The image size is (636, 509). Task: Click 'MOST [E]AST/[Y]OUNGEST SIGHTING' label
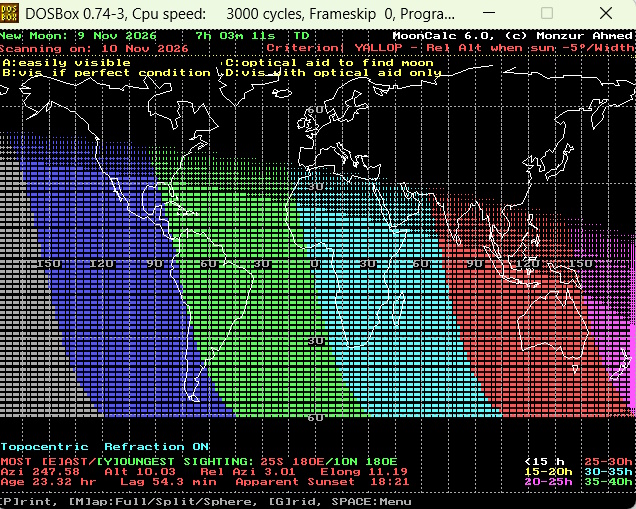pos(127,462)
